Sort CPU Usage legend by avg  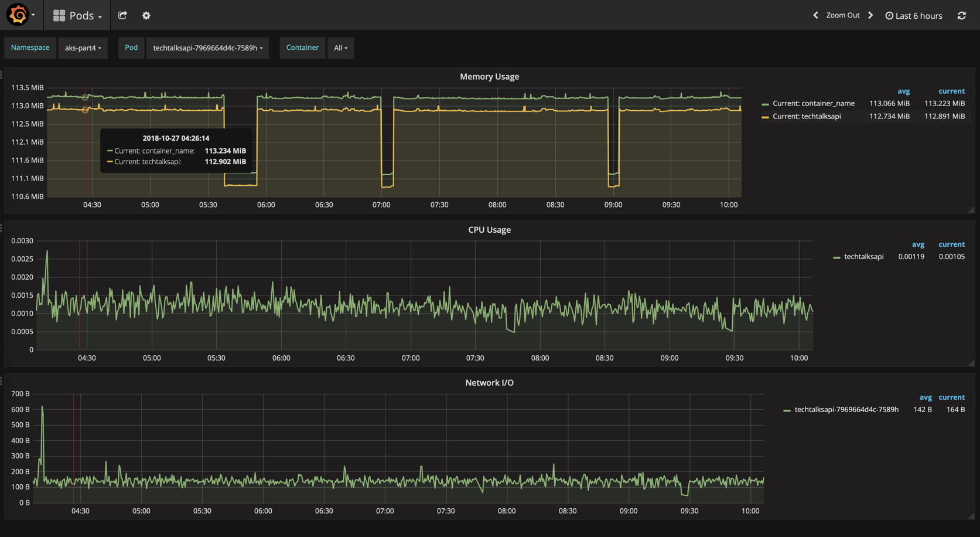click(x=918, y=244)
